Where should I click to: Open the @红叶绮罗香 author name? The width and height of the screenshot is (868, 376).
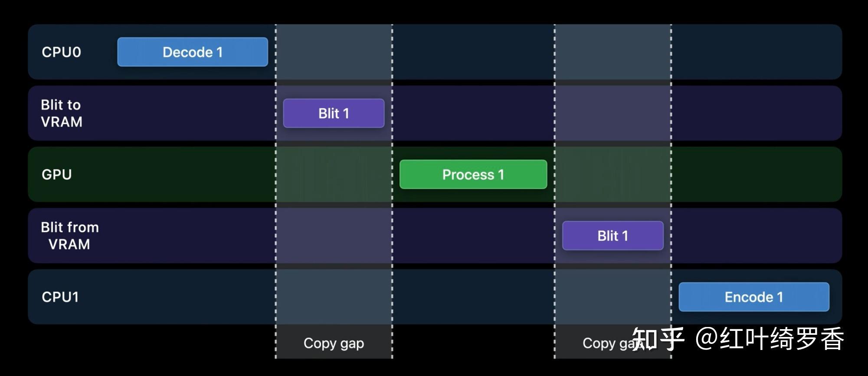(x=770, y=339)
